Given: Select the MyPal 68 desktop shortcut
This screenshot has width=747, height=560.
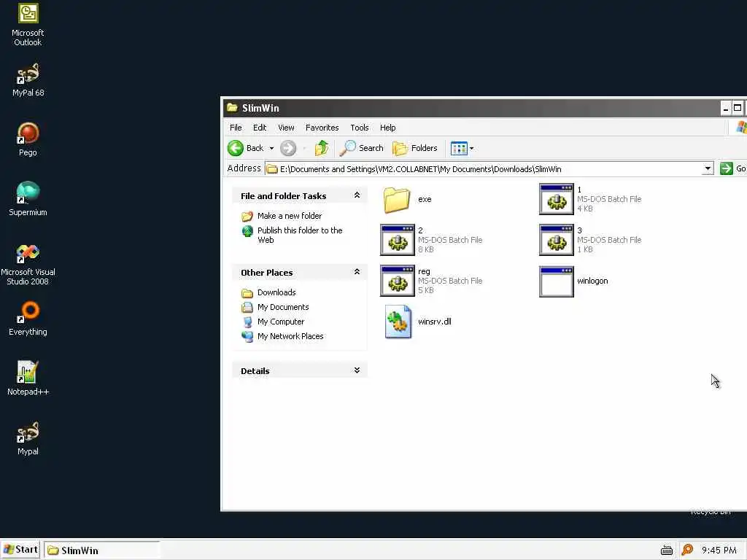Looking at the screenshot, I should click(x=28, y=80).
